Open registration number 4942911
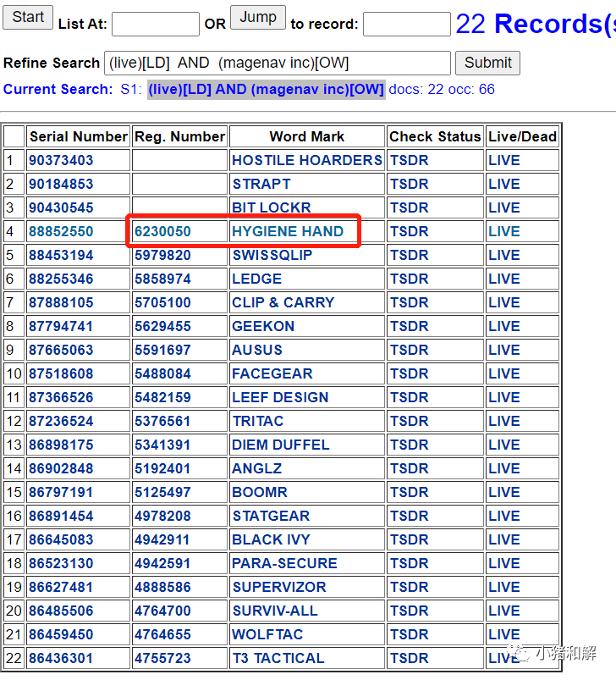 (162, 539)
